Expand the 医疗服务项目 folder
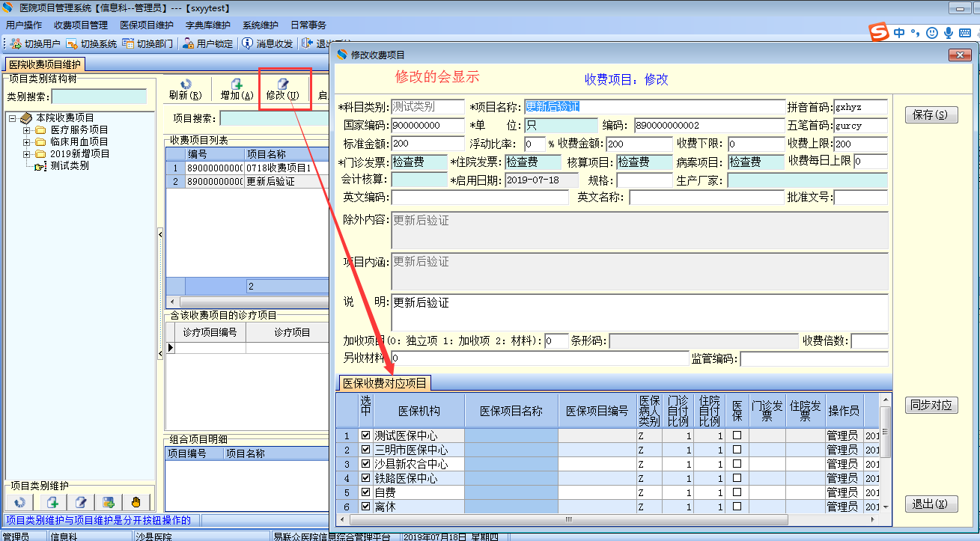The height and width of the screenshot is (541, 980). (x=27, y=130)
